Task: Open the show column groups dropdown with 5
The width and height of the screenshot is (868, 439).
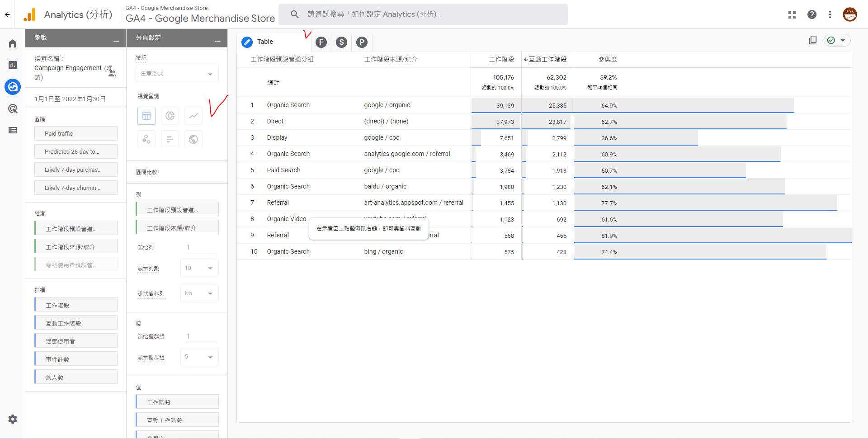Action: click(199, 357)
